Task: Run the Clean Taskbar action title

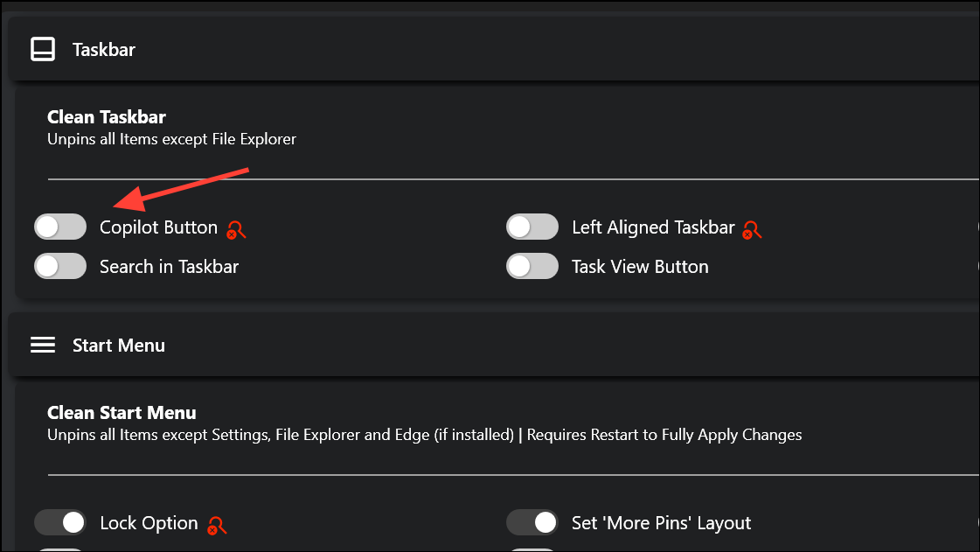Action: (x=107, y=117)
